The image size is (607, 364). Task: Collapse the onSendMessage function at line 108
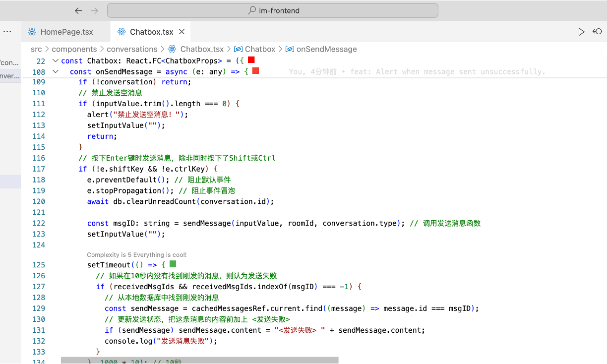(55, 72)
